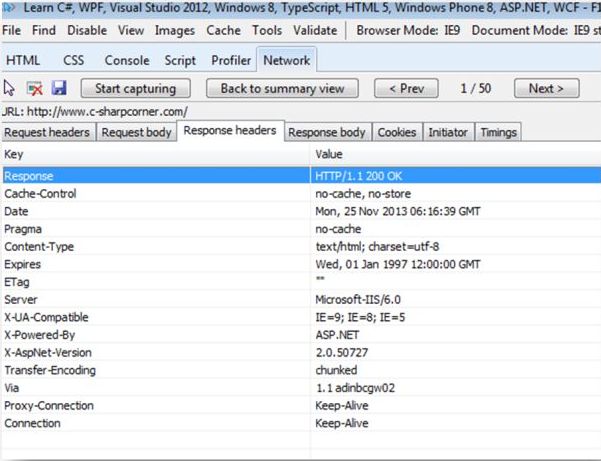The height and width of the screenshot is (461, 601).
Task: Select Response headers tab
Action: [x=230, y=131]
